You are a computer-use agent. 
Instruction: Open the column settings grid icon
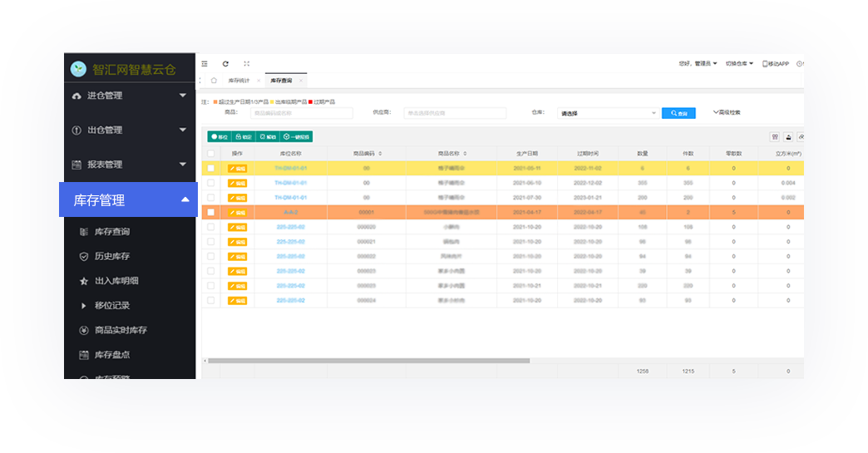click(774, 136)
